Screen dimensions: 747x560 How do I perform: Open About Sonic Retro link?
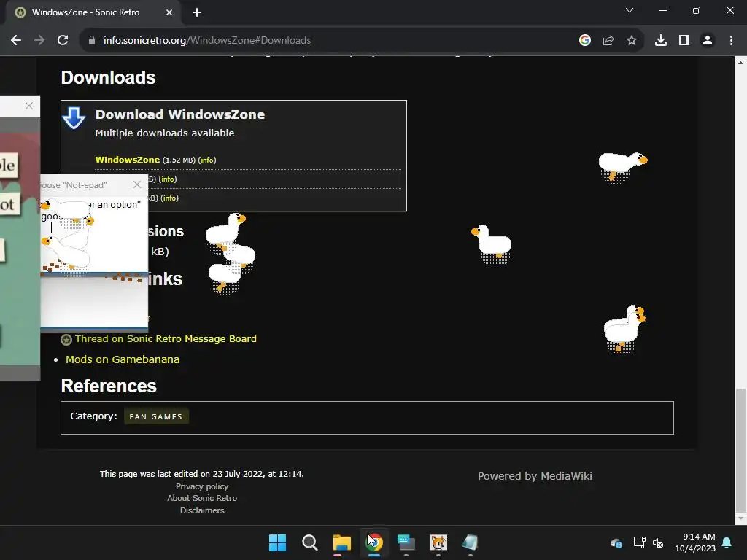pyautogui.click(x=202, y=498)
